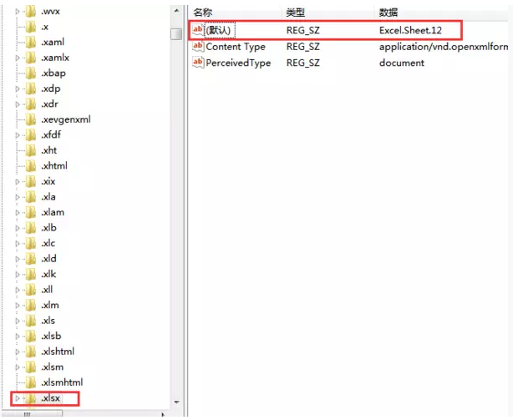Select the .xlsb key label
Viewport: 513px width, 420px height.
tap(53, 337)
